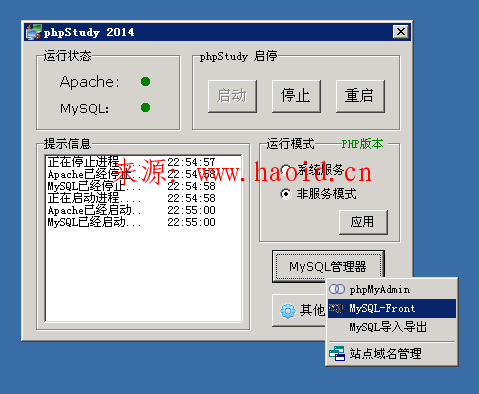The height and width of the screenshot is (394, 479).
Task: Select the 系统服务 radio button
Action: pyautogui.click(x=286, y=170)
